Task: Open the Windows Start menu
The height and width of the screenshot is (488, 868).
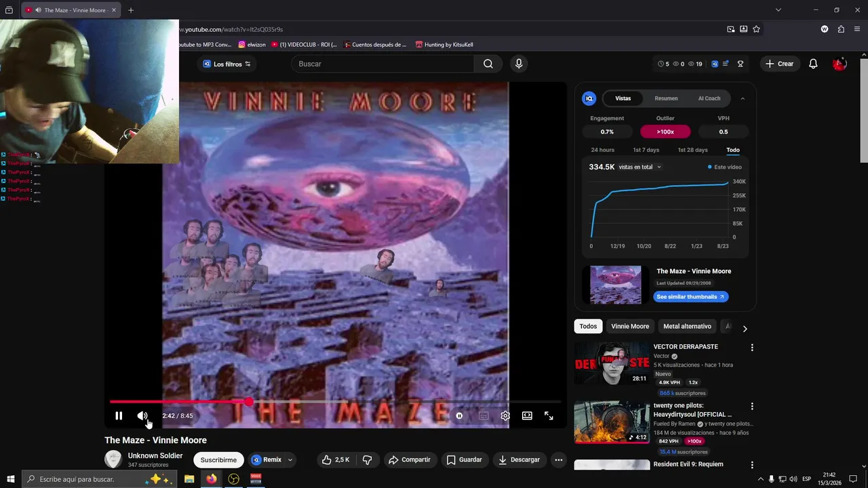Action: coord(10,479)
